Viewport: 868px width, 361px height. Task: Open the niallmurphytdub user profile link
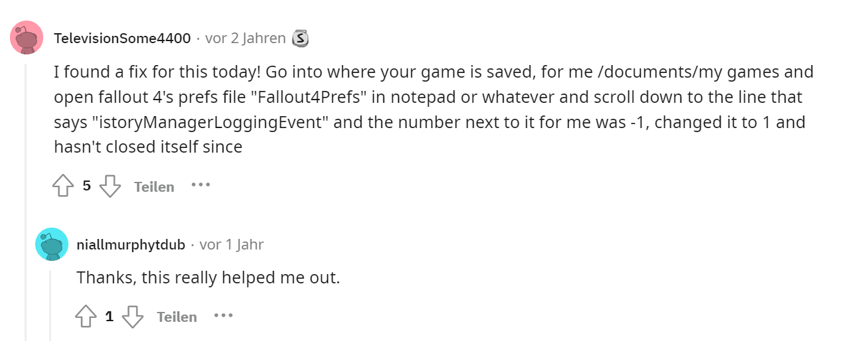(x=131, y=245)
